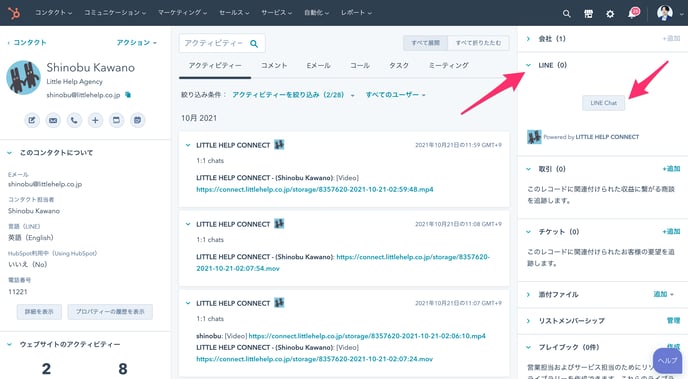Open the marketplace icon in top bar
Screen dimensions: 688x379
point(588,14)
